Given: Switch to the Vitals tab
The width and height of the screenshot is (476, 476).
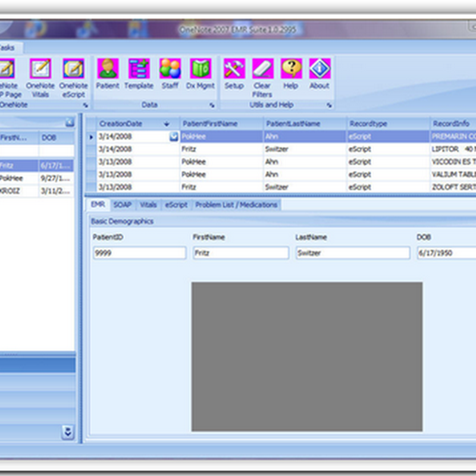Looking at the screenshot, I should (148, 205).
